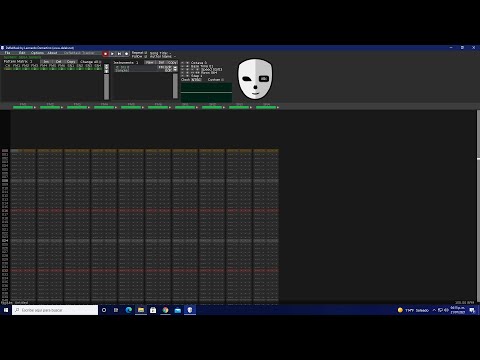Decrease Rows with the single minus button
Screen dimensions: 480x360
[x=182, y=72]
